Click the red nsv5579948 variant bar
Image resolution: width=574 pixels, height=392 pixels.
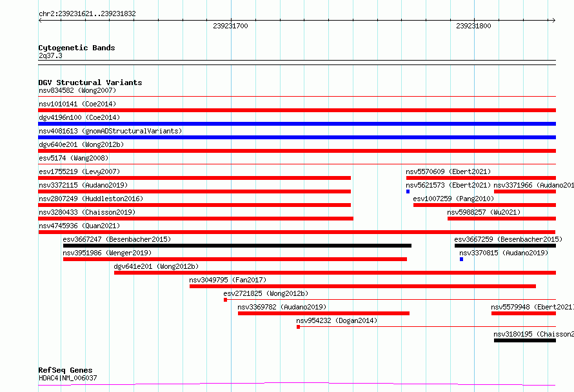point(524,313)
